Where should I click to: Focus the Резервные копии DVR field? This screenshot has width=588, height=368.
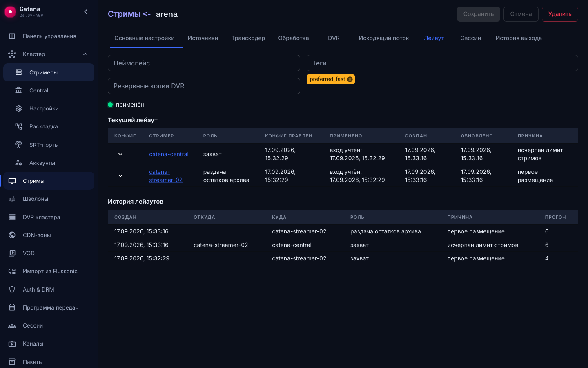click(x=204, y=86)
